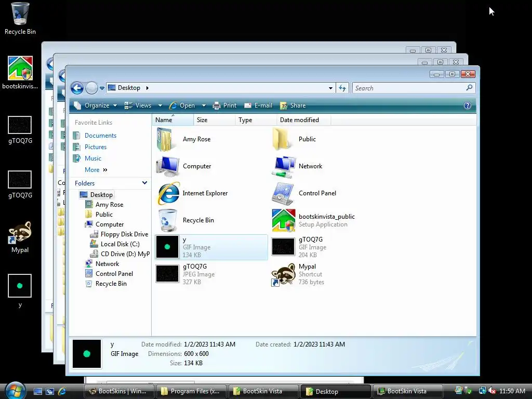The width and height of the screenshot is (532, 399).
Task: Open the Windows Start orb
Action: point(15,390)
